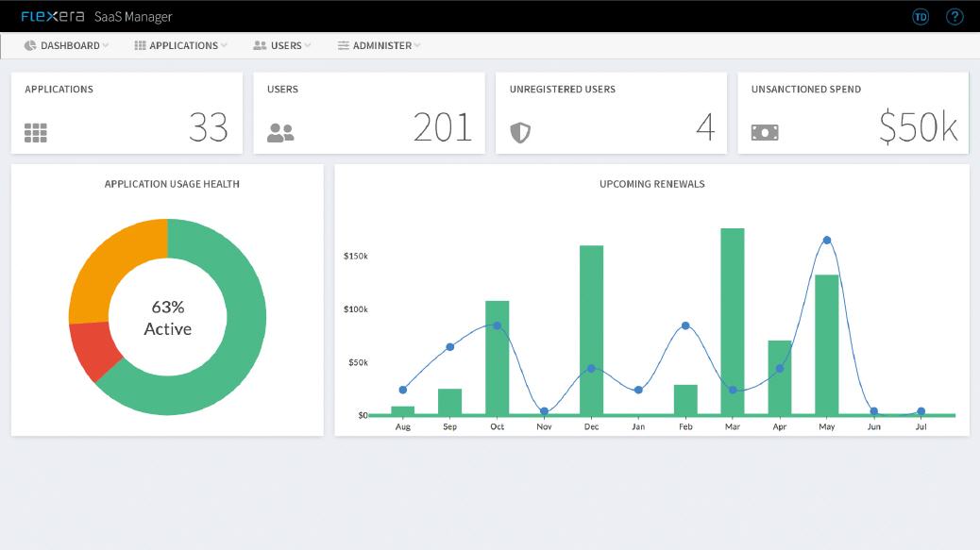Image resolution: width=980 pixels, height=550 pixels.
Task: Click the Unregistered Users shield icon
Action: pyautogui.click(x=520, y=133)
